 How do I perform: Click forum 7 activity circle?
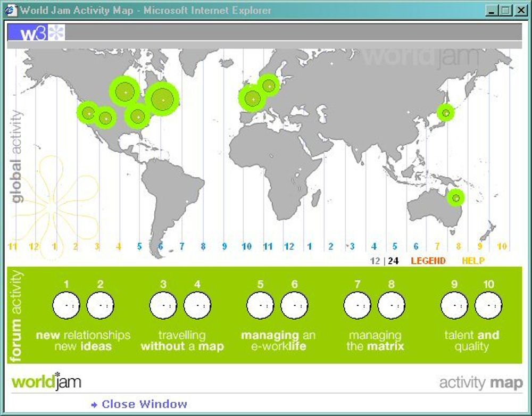point(358,305)
